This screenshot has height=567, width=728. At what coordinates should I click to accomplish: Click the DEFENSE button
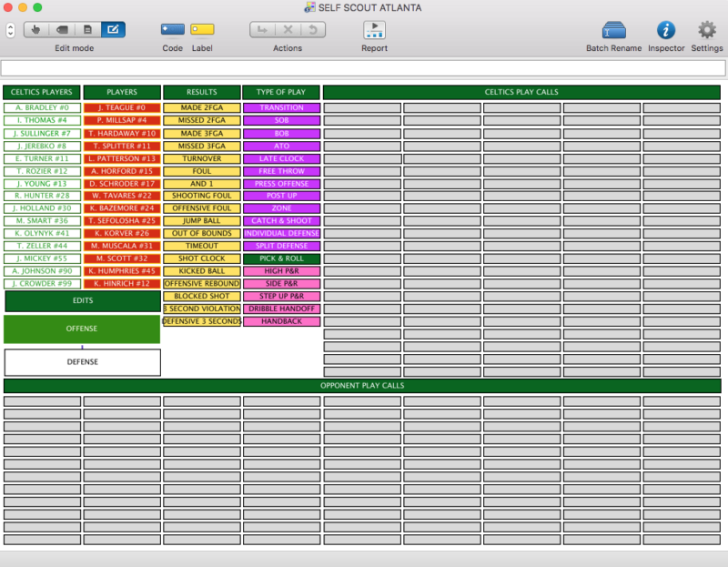83,362
